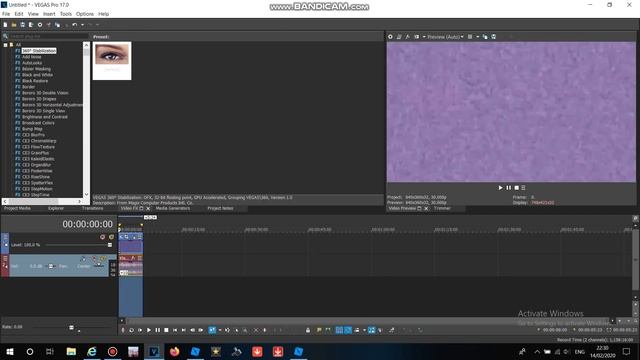Viewport: 640px width, 360px height.
Task: Click the timeline transport Stop button
Action: point(166,330)
